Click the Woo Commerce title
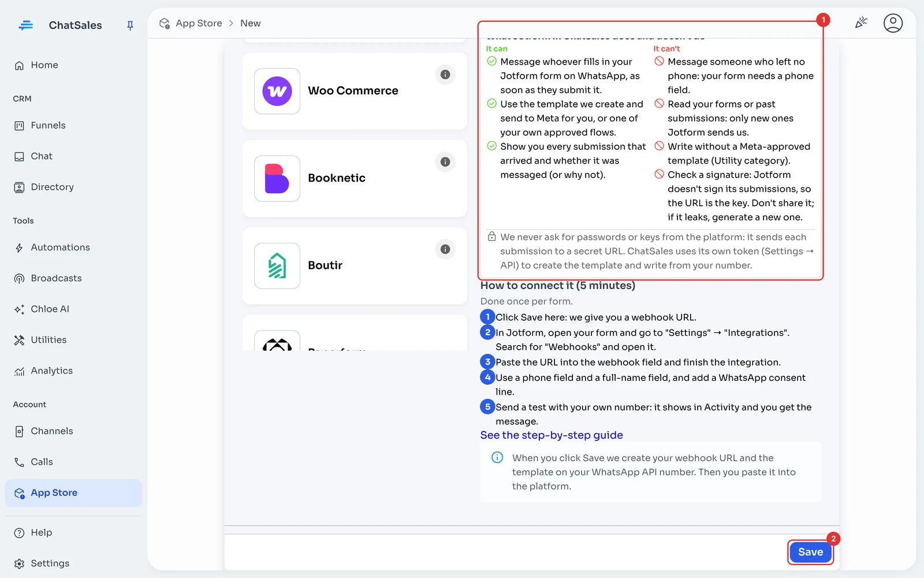The image size is (924, 578). tap(353, 91)
